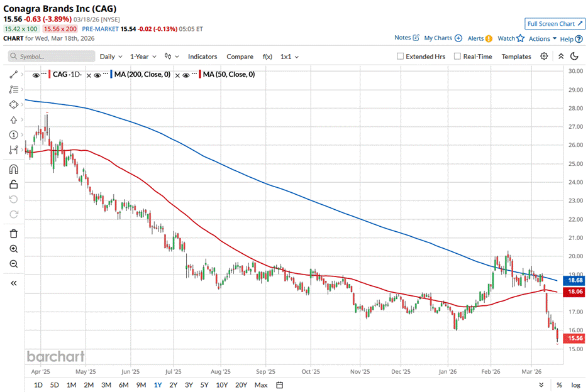This screenshot has width=588, height=392.
Task: Open My Charts plus icon
Action: 458,38
